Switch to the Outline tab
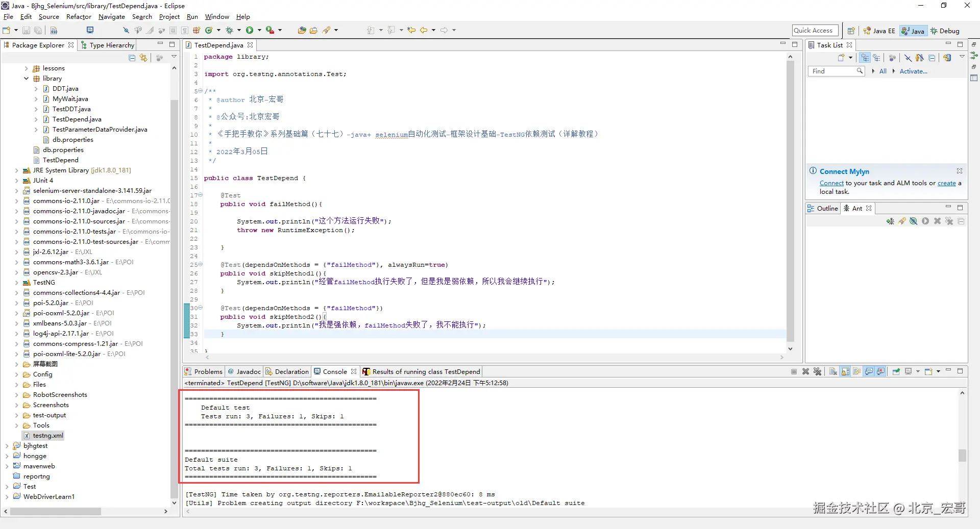The width and height of the screenshot is (980, 529). coord(823,208)
